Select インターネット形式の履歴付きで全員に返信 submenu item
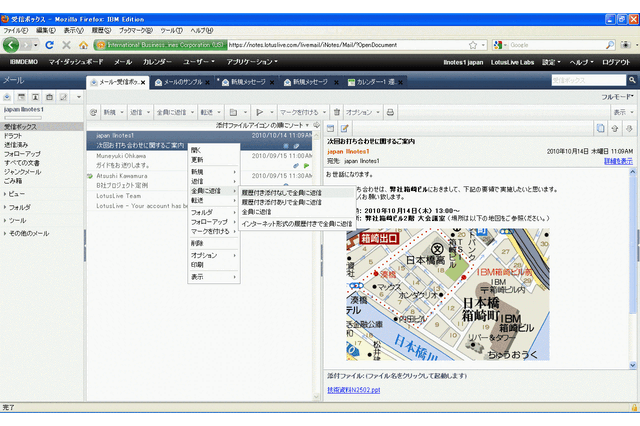The width and height of the screenshot is (640, 426). [296, 224]
